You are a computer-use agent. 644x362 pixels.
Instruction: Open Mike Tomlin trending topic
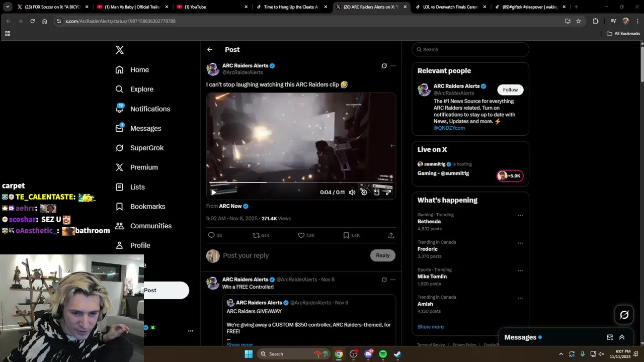432,277
